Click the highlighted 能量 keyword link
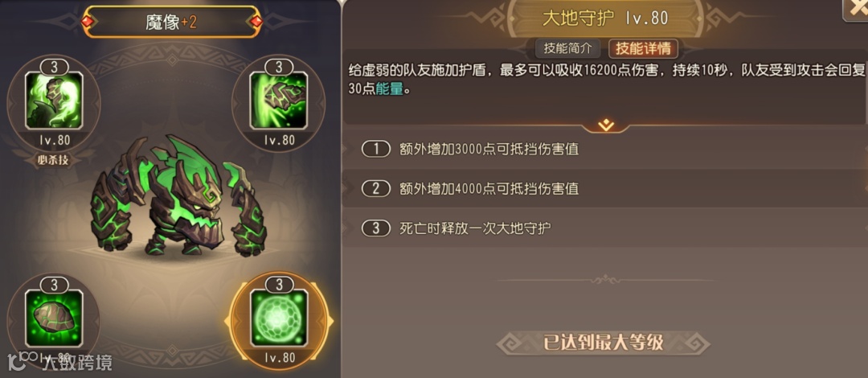The image size is (868, 378). pos(389,88)
